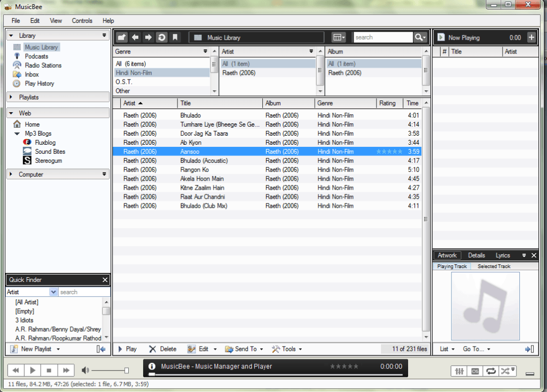Set rating stars for Aansoo track
The width and height of the screenshot is (547, 392).
389,151
